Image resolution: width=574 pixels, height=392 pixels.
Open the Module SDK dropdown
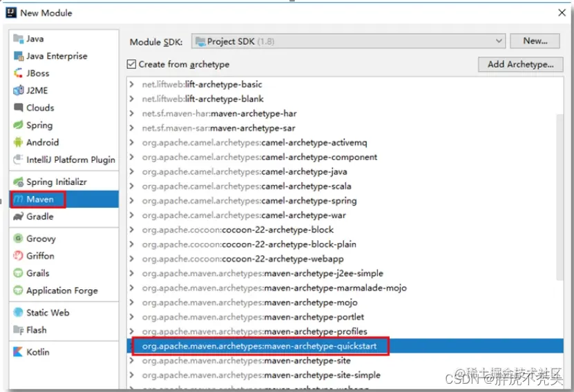(x=348, y=41)
